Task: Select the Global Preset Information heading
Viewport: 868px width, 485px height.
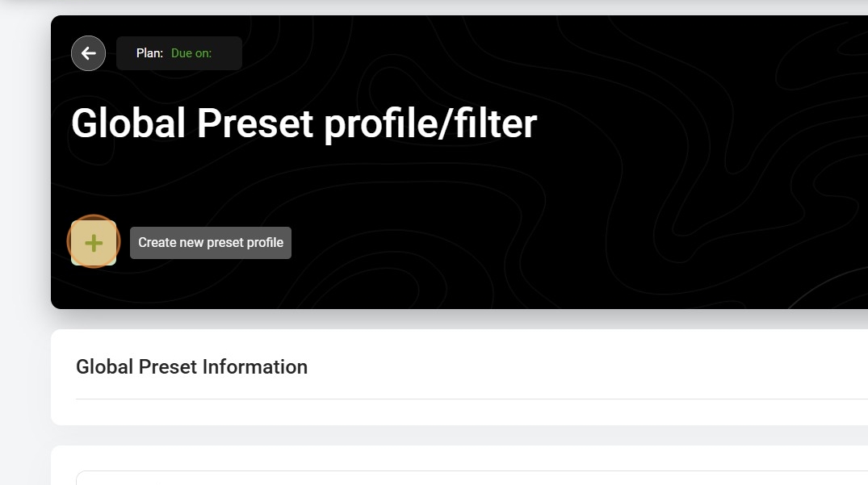Action: (191, 366)
